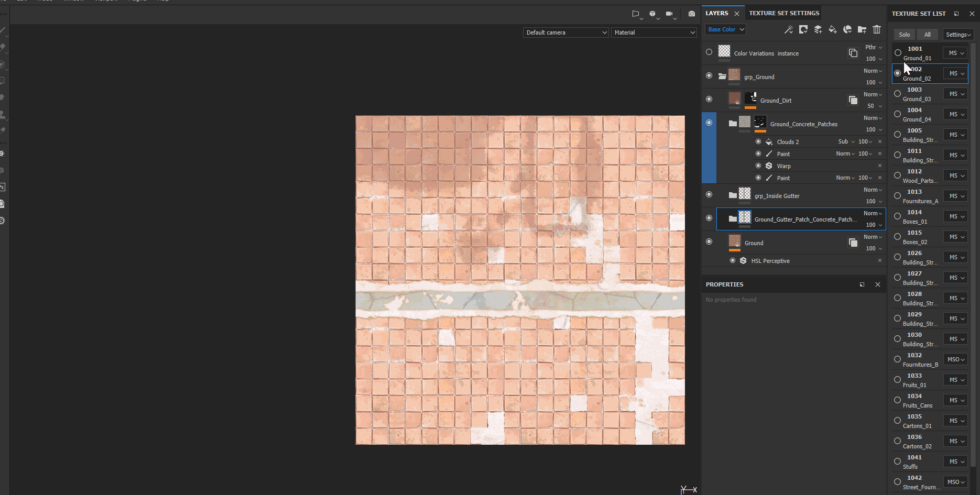Click the camera screenshot icon above viewport
This screenshot has height=495, width=980.
(691, 14)
